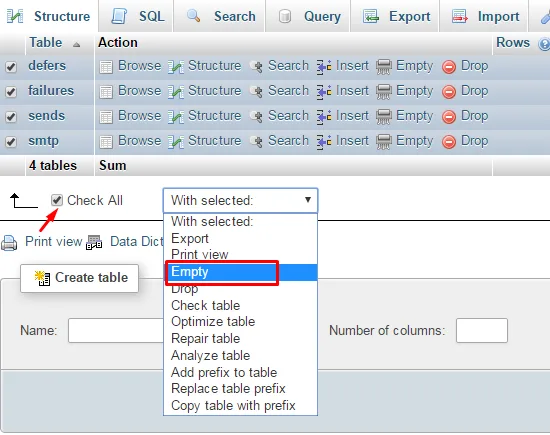Click the Create table button
This screenshot has width=550, height=435.
(80, 278)
